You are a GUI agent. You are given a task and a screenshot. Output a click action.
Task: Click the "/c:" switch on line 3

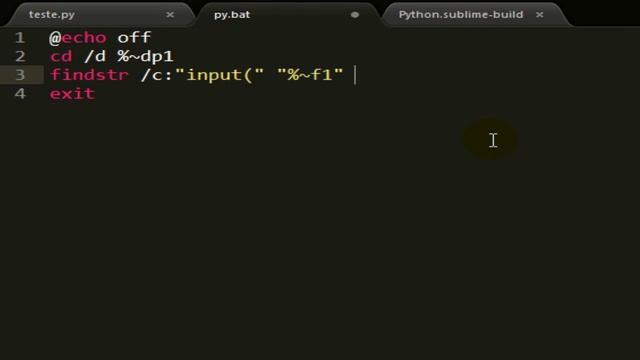tap(157, 76)
